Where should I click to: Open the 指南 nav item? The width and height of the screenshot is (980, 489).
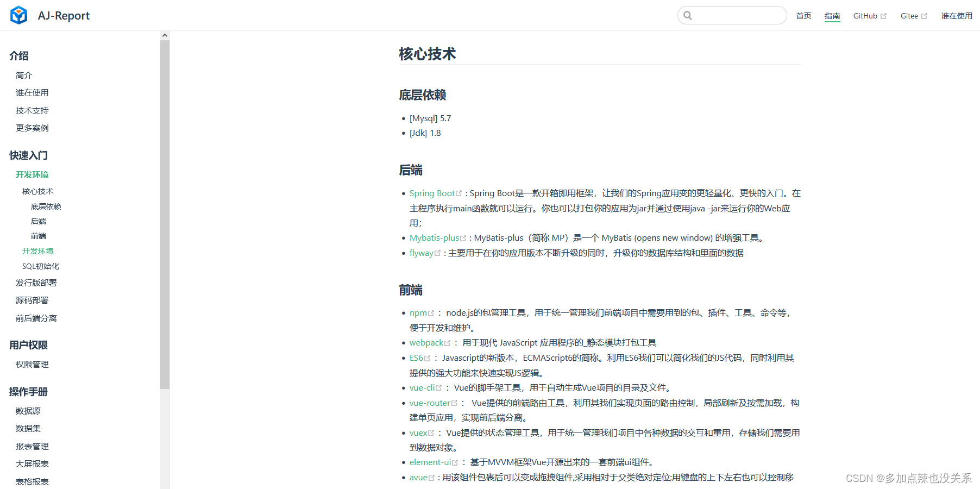pyautogui.click(x=832, y=16)
